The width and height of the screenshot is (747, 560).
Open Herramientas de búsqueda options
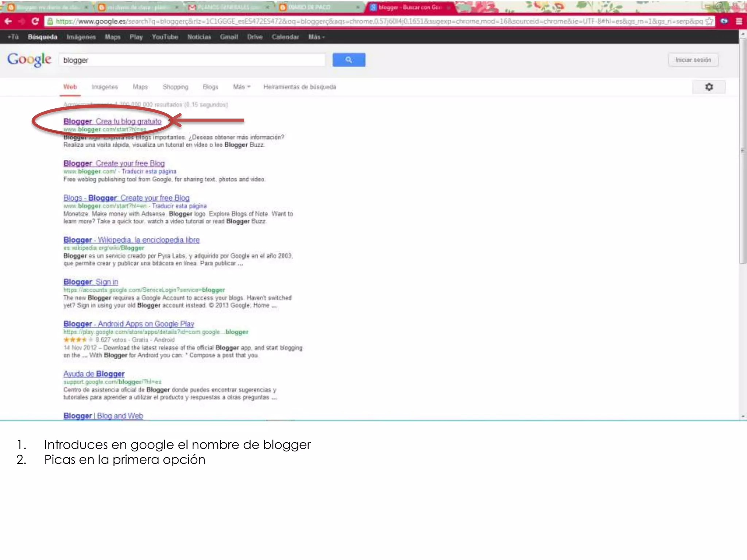point(299,87)
